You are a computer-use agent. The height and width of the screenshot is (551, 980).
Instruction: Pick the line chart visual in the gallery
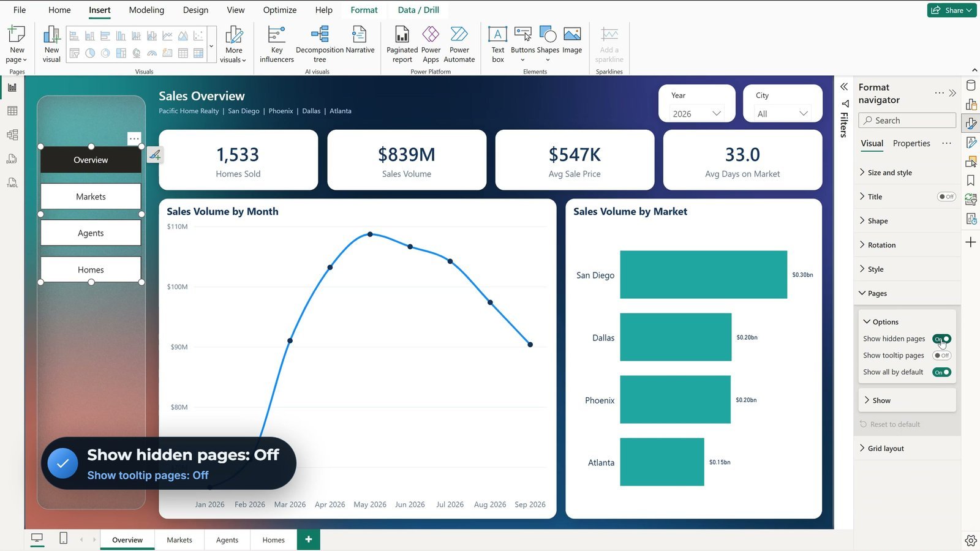click(x=167, y=36)
